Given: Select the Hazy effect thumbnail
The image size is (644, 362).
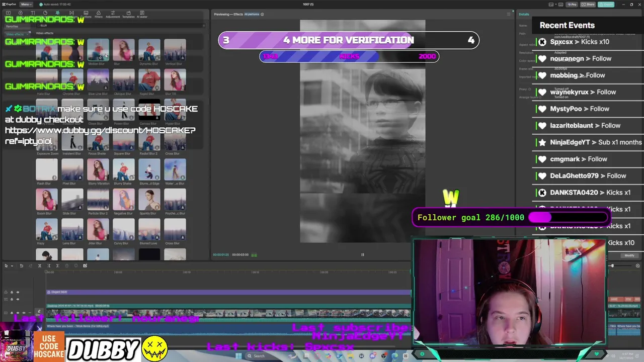Looking at the screenshot, I should pyautogui.click(x=46, y=229).
